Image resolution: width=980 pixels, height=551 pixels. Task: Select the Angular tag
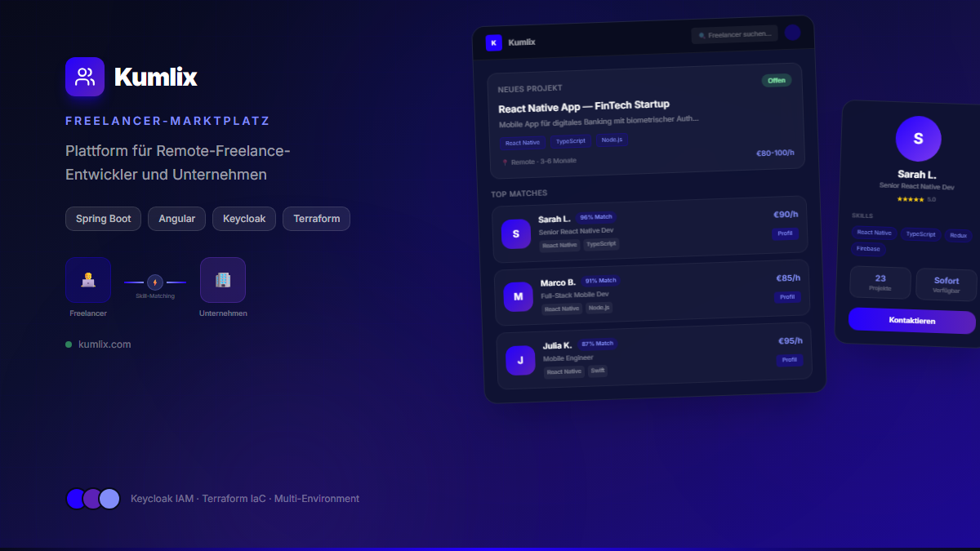tap(176, 219)
